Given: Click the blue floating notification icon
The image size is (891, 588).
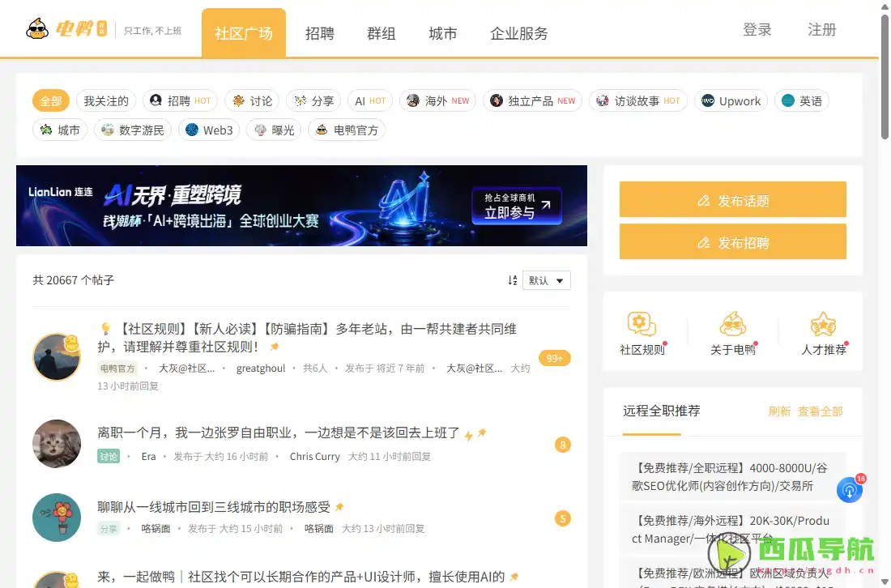Looking at the screenshot, I should click(850, 490).
